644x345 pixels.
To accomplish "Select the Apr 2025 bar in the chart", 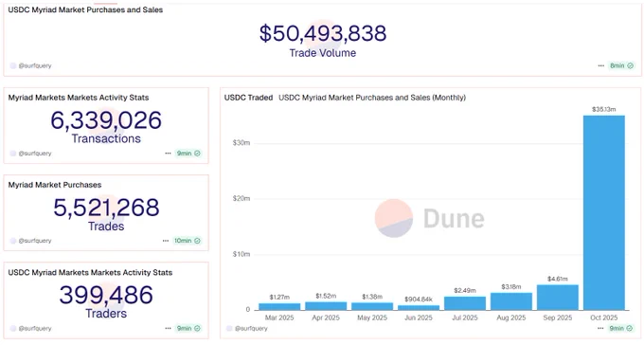I will coord(326,306).
